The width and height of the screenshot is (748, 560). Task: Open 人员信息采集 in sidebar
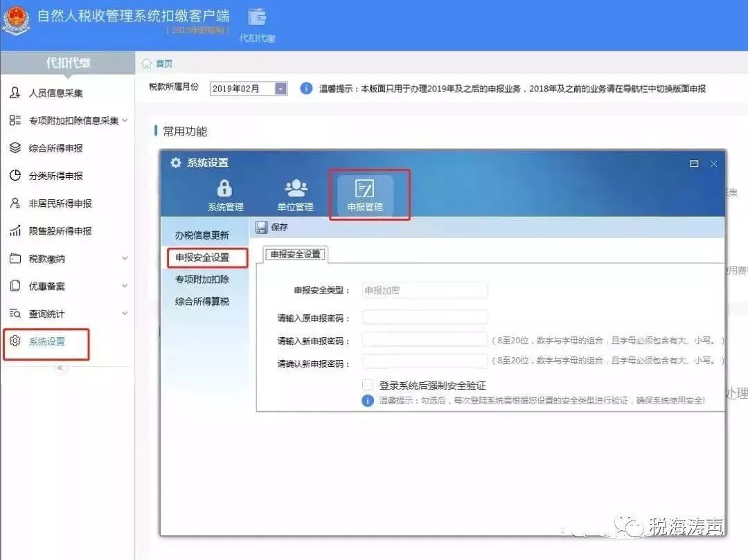coord(56,93)
